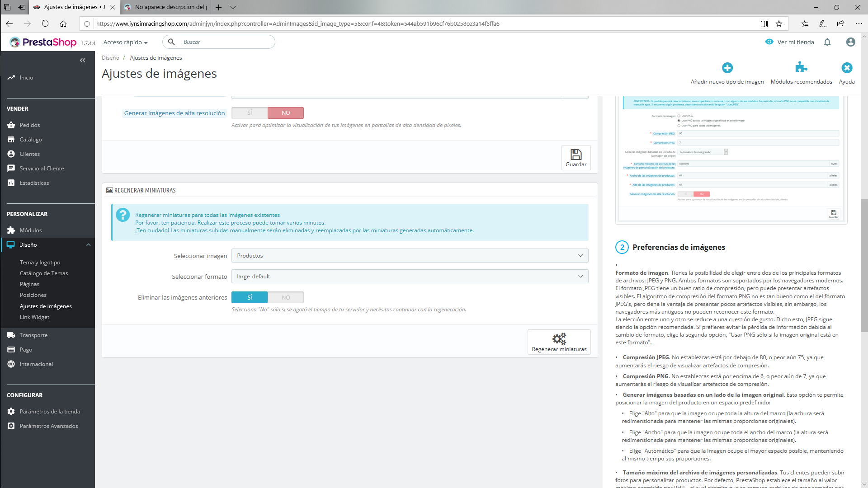Open Tema y logotipo submenu item
Screen dimensions: 868x488
coord(40,263)
